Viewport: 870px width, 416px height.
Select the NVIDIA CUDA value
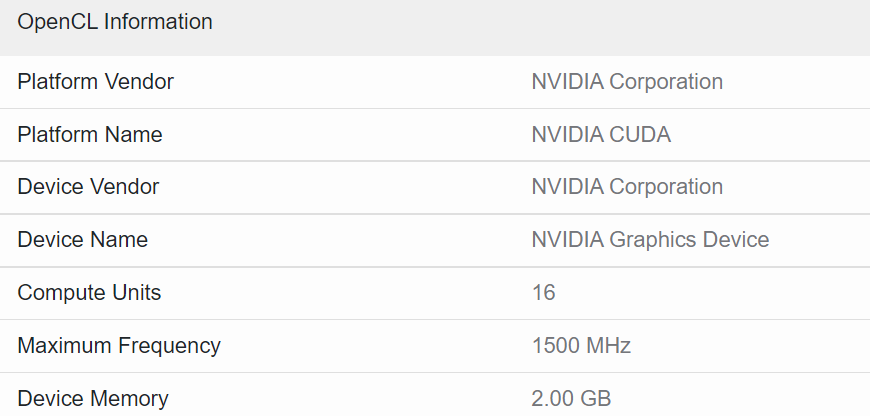pos(601,135)
